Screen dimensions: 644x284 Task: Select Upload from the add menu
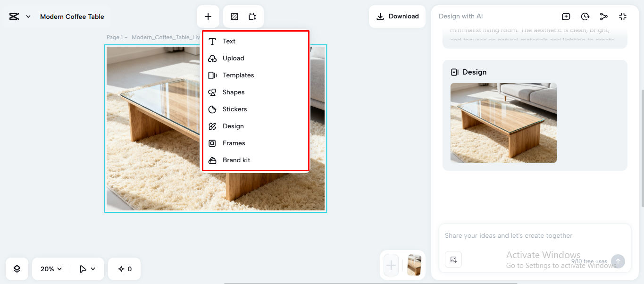pos(256,58)
